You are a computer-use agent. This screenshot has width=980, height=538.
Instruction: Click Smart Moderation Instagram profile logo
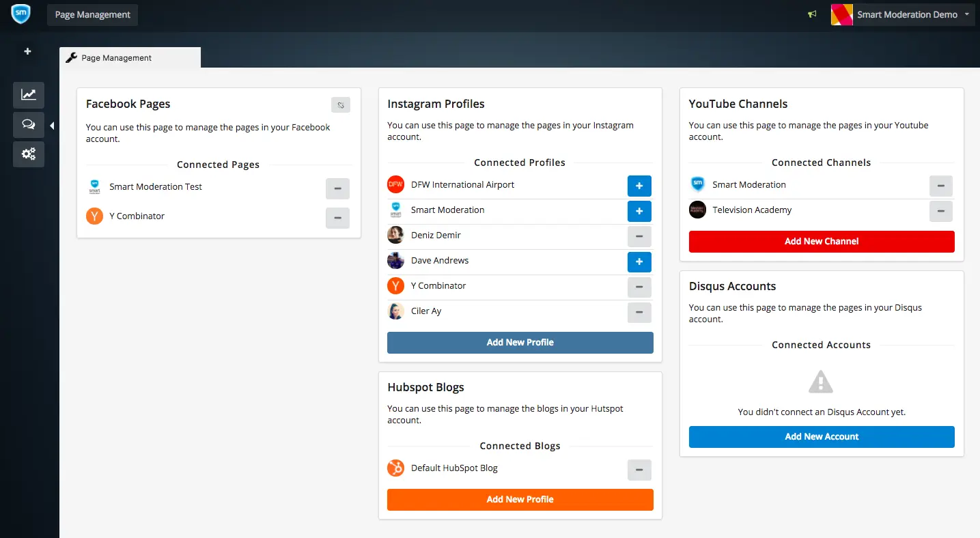click(x=396, y=210)
